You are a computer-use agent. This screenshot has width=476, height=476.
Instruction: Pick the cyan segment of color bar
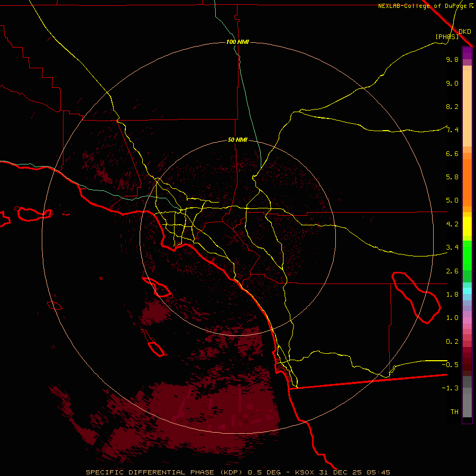[467, 291]
